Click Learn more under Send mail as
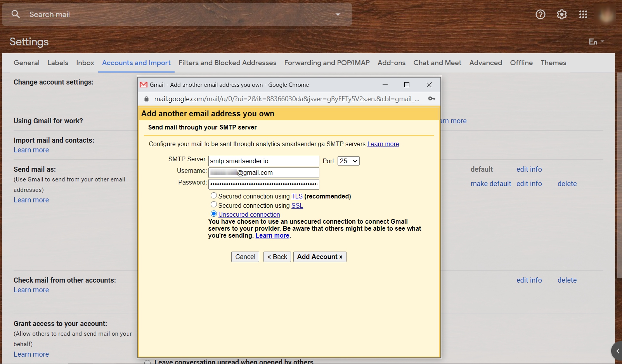 pyautogui.click(x=31, y=200)
